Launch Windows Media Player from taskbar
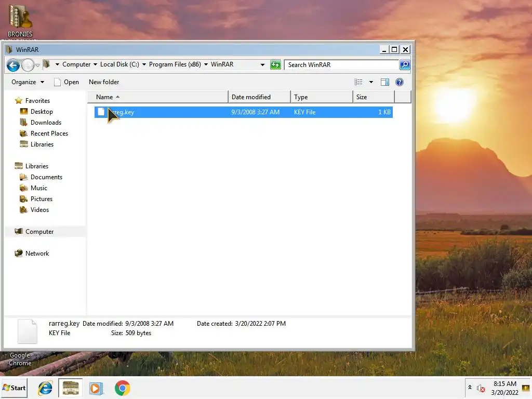This screenshot has height=399, width=532. [x=96, y=388]
